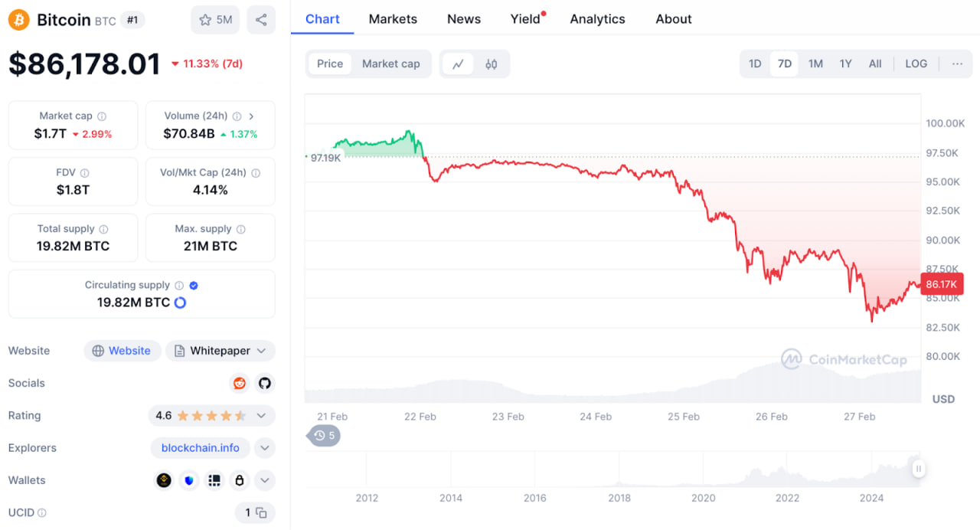This screenshot has width=980, height=530.
Task: Open the Analytics tab
Action: 597,19
